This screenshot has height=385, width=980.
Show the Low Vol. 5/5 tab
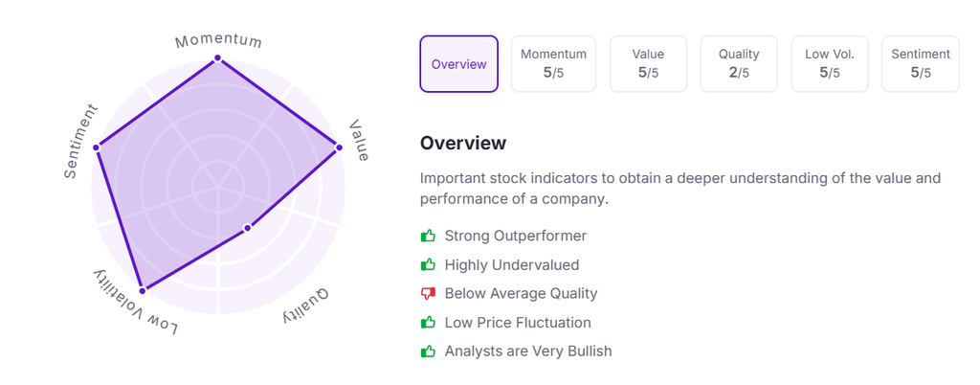tap(830, 64)
